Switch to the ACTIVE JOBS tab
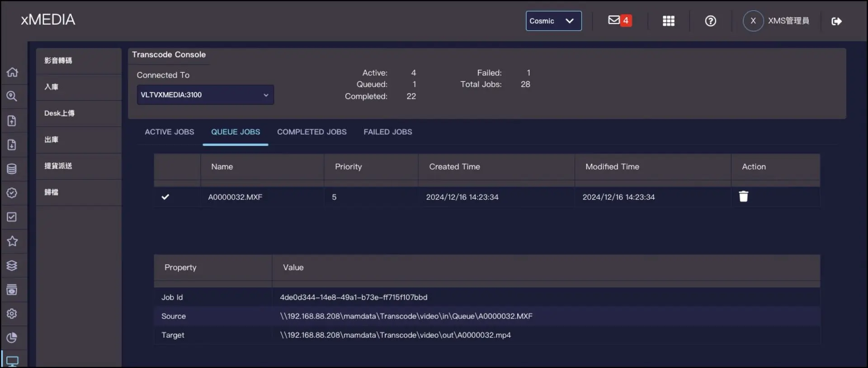 [169, 132]
